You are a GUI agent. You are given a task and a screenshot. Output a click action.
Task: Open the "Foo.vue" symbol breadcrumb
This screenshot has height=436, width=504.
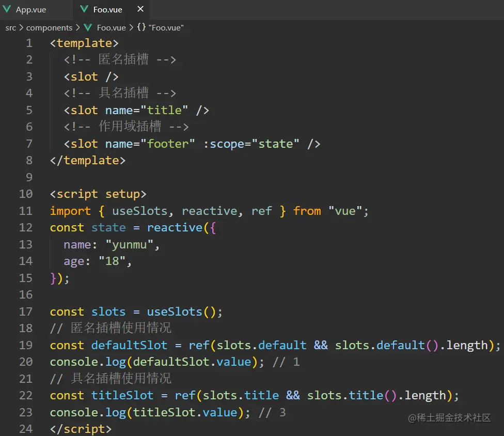(x=166, y=28)
